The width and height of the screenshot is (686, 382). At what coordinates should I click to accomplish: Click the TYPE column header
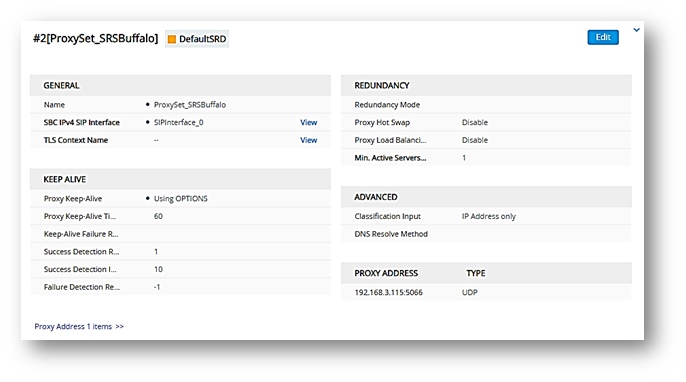coord(476,273)
